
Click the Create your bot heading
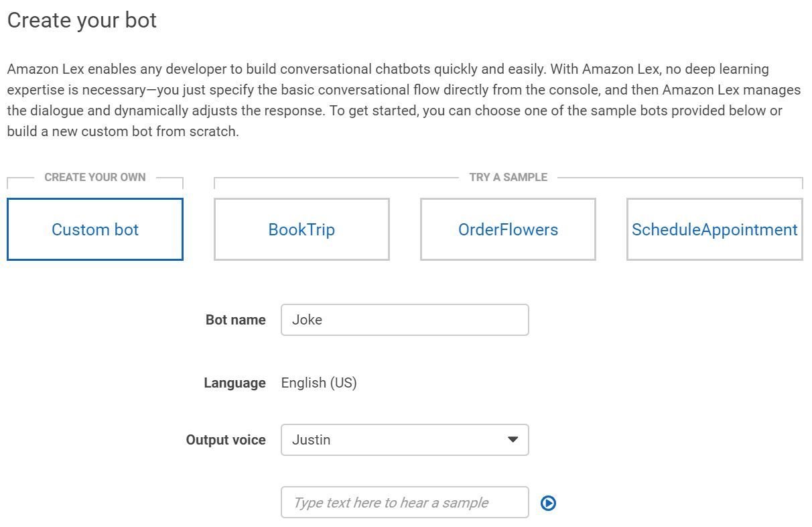[x=82, y=20]
